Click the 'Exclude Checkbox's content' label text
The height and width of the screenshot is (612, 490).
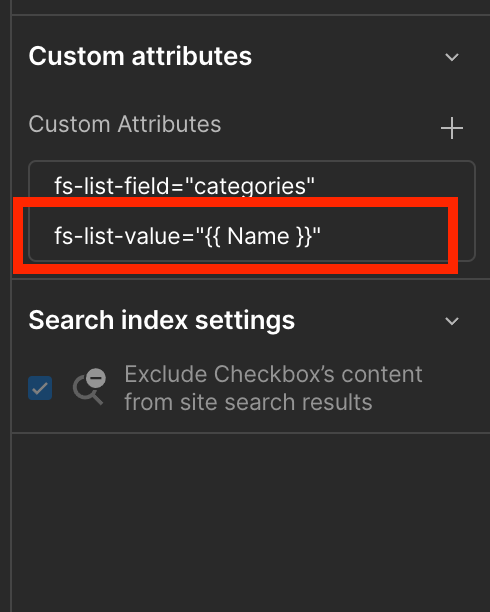[x=273, y=374]
